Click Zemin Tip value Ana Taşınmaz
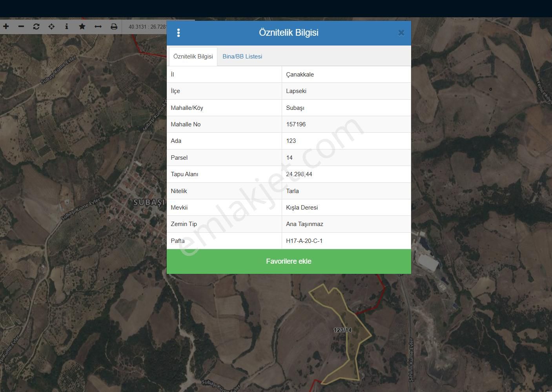The width and height of the screenshot is (552, 392). point(304,224)
